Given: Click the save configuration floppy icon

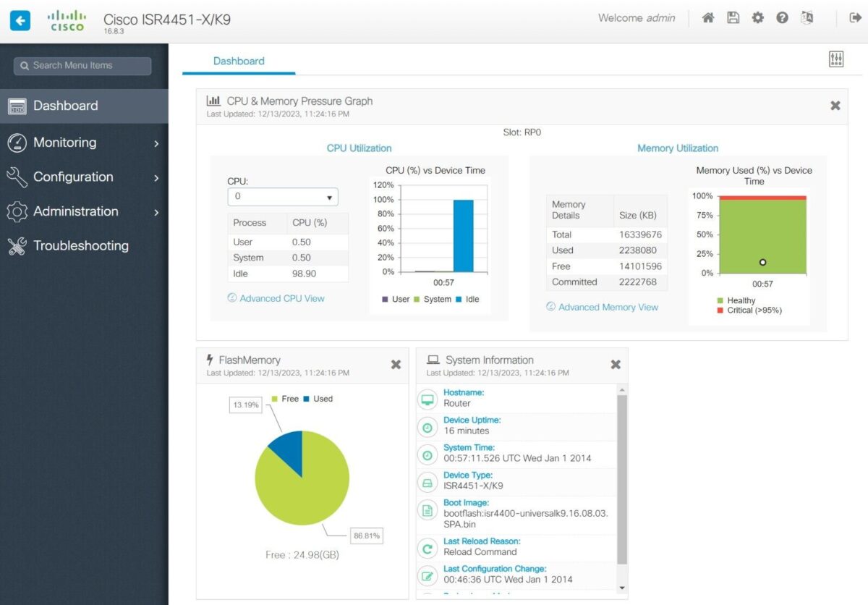Looking at the screenshot, I should pyautogui.click(x=733, y=18).
